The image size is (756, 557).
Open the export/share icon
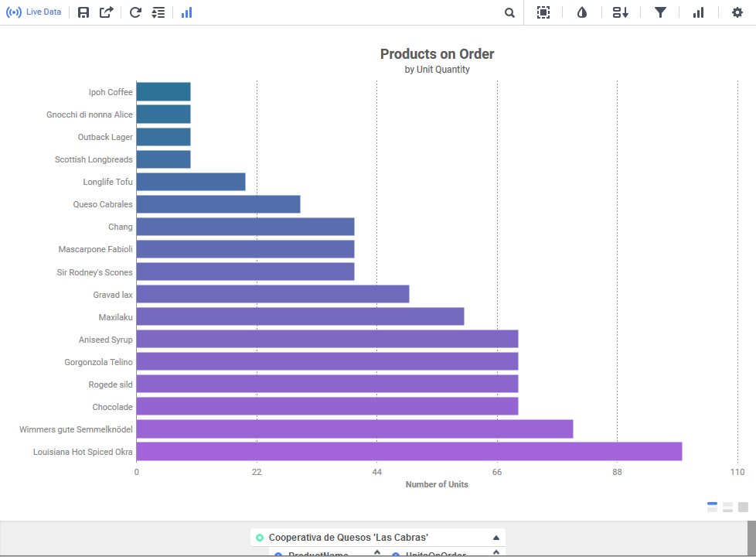pos(107,12)
